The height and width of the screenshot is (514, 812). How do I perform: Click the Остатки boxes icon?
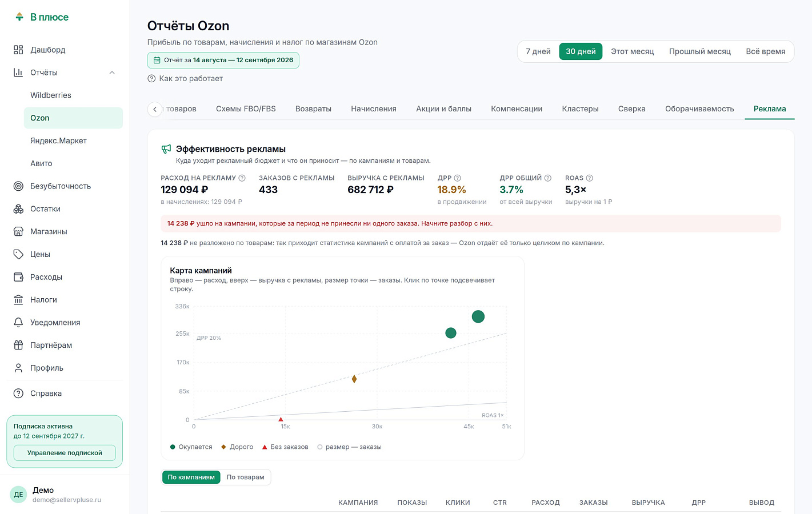click(18, 209)
